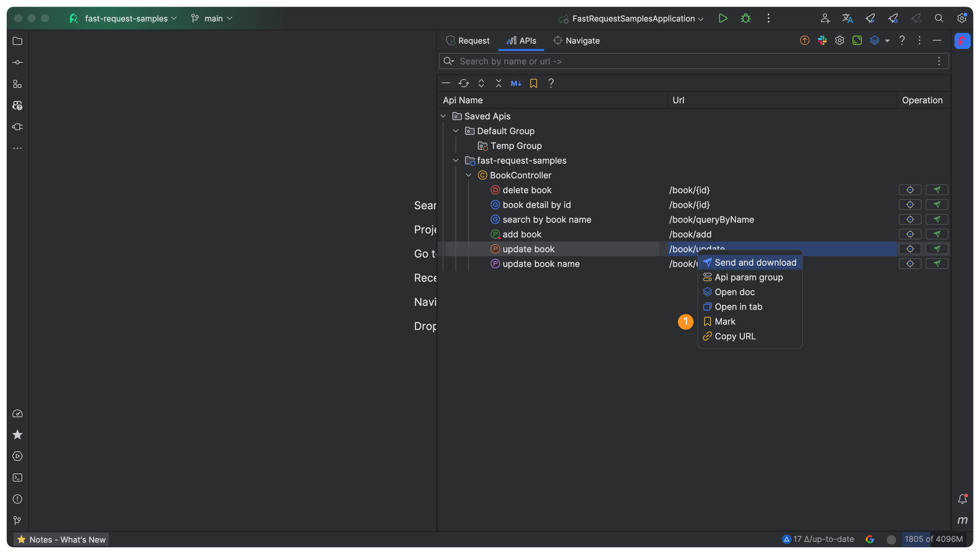Locate add book method via target icon

[x=910, y=234]
